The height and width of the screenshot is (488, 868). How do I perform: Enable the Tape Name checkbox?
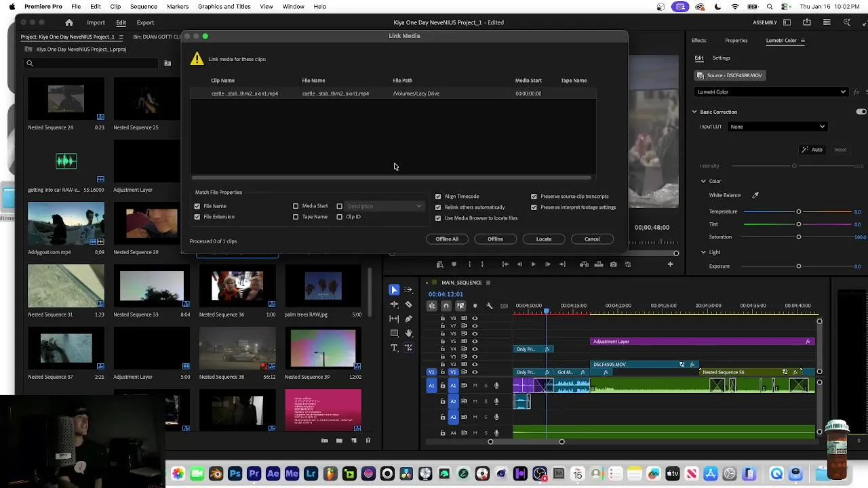click(x=296, y=217)
